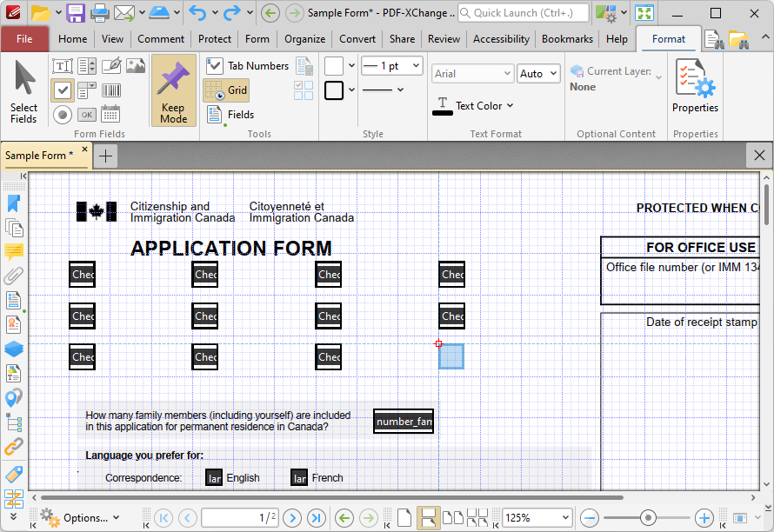Open the fill color dropdown
Screen dimensions: 774x532
(x=351, y=65)
